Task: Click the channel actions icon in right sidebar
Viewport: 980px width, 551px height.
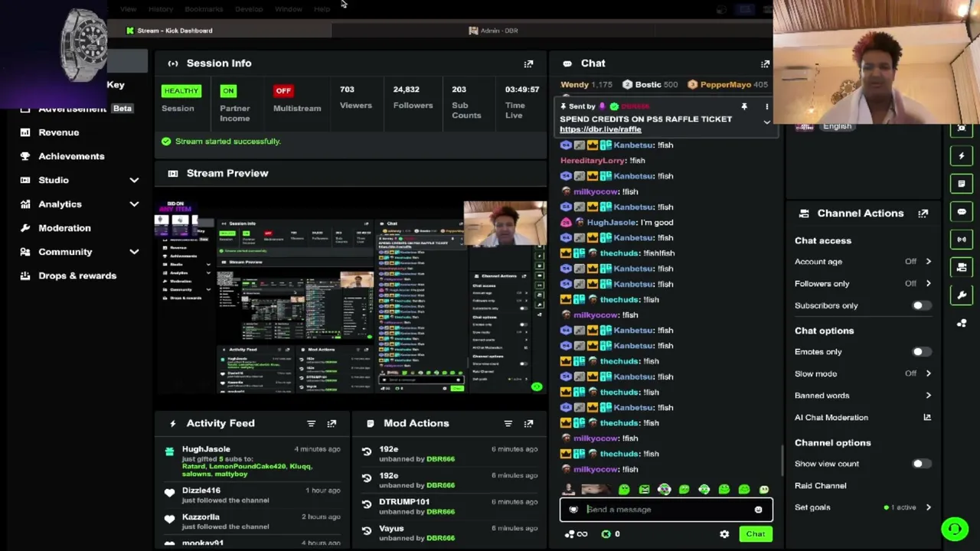Action: point(962,267)
